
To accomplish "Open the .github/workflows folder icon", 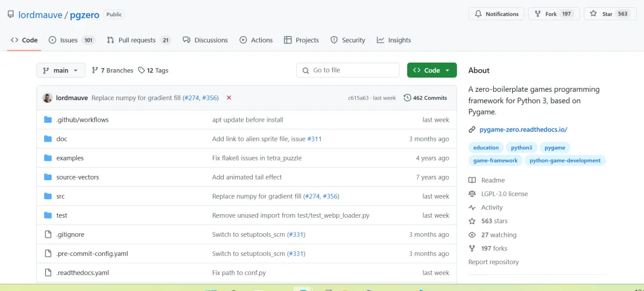I will (x=48, y=120).
